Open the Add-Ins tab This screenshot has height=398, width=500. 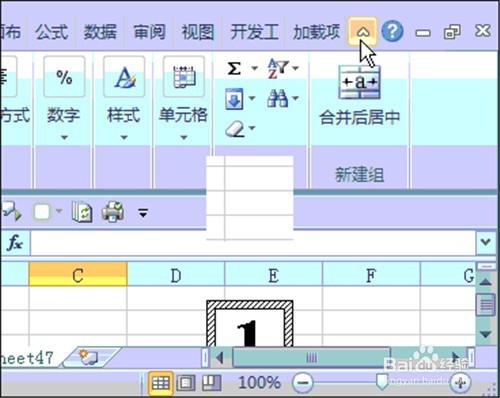(x=316, y=32)
